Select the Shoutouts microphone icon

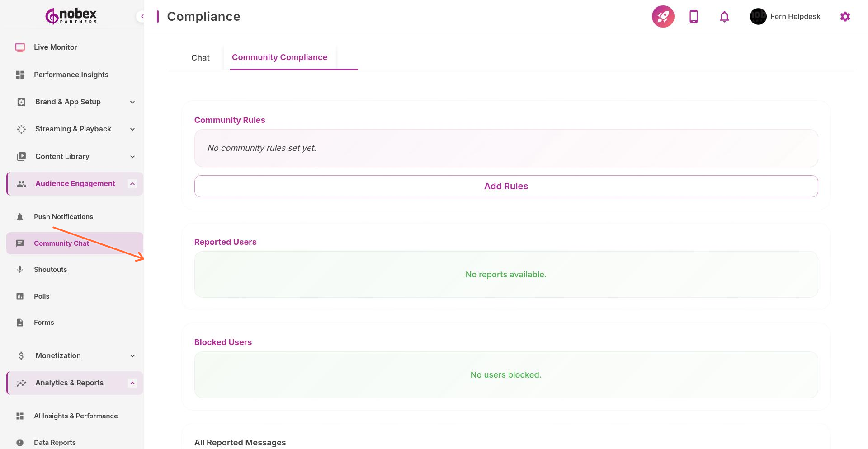point(20,269)
